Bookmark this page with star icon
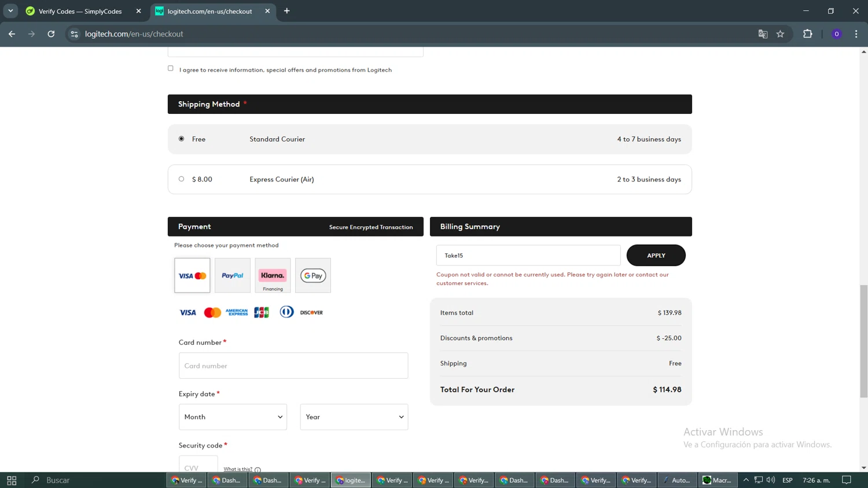The image size is (868, 488). point(780,34)
